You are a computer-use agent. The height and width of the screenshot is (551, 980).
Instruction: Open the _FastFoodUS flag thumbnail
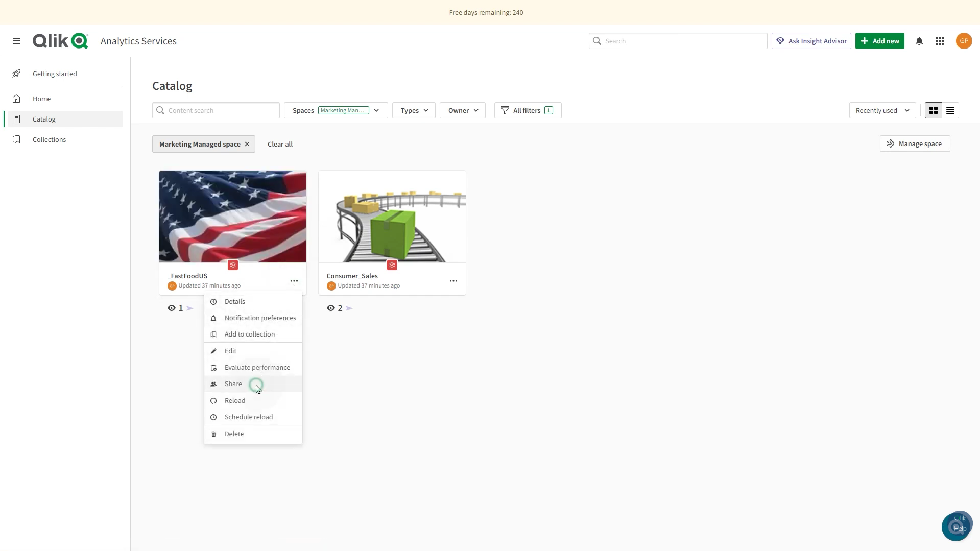click(233, 217)
